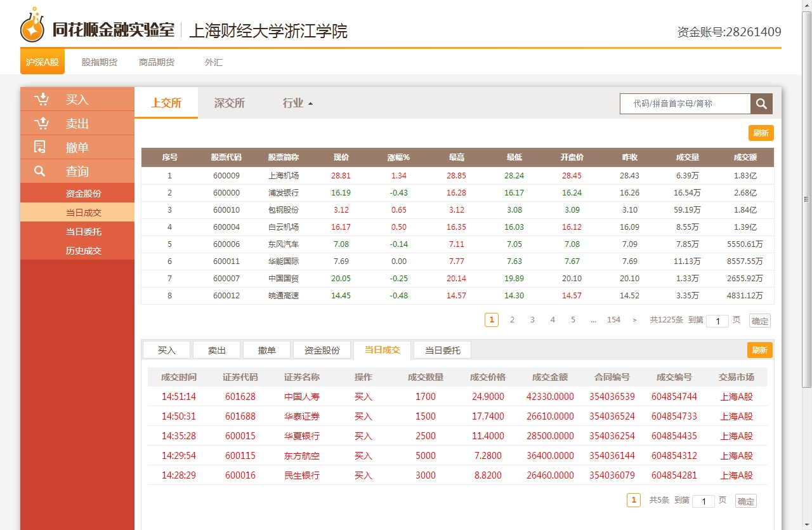
Task: Click the magnifier icon beside 查询
Action: pyautogui.click(x=40, y=171)
